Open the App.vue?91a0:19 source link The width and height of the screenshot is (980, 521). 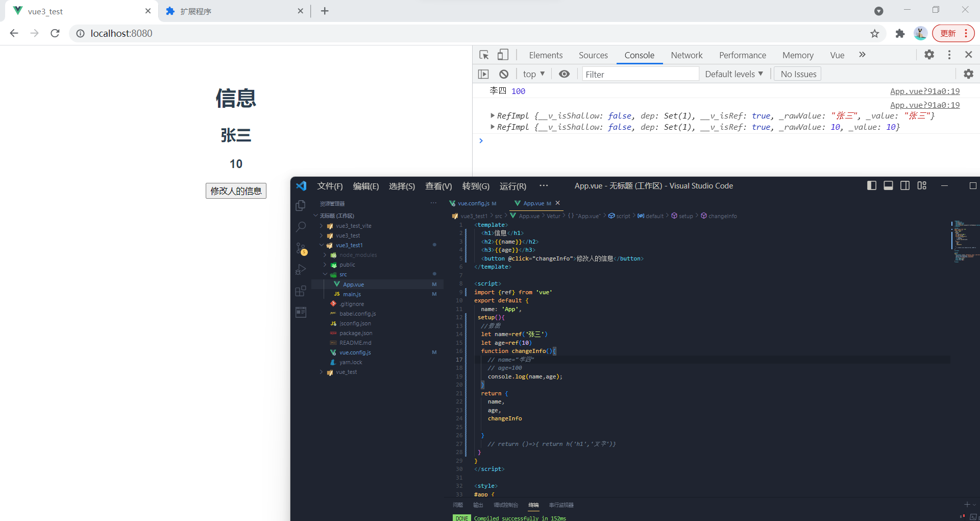(x=924, y=91)
